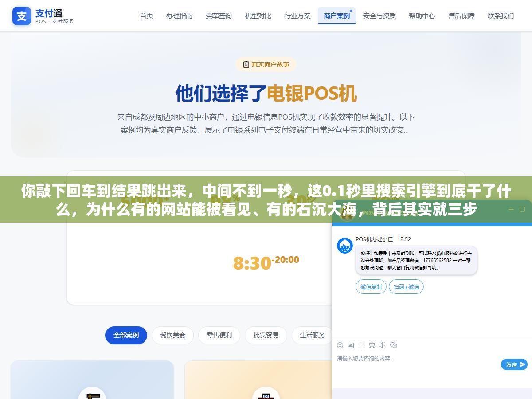Select the 餐饮美食 filter tab

click(x=172, y=335)
